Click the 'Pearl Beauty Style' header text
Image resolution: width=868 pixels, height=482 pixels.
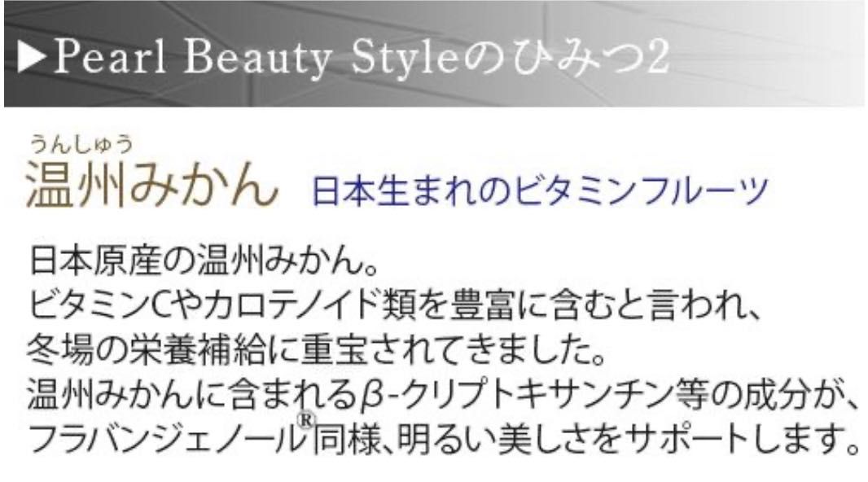pyautogui.click(x=254, y=59)
